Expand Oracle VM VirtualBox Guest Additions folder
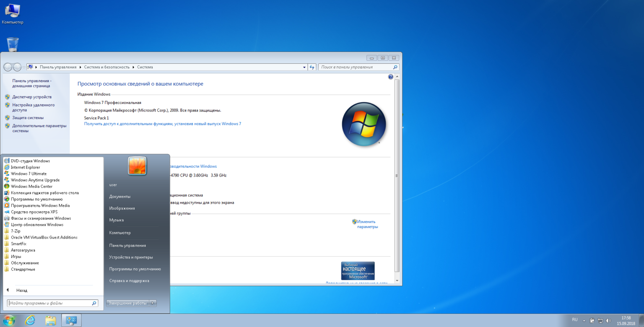 click(44, 237)
